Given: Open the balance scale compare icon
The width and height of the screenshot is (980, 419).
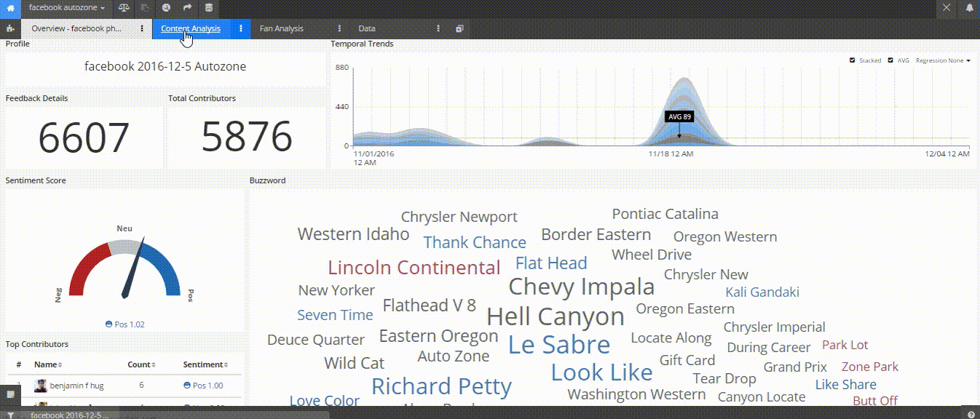Looking at the screenshot, I should click(x=124, y=8).
